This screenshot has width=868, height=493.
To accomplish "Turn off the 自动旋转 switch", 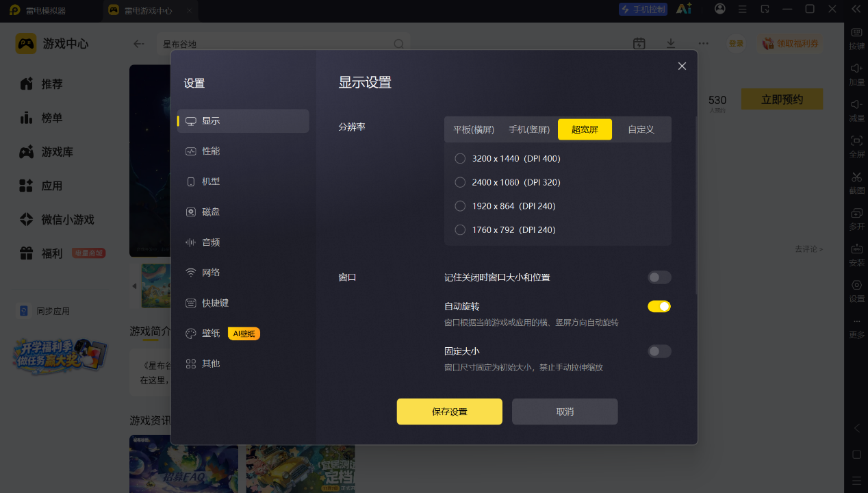I will click(x=659, y=306).
